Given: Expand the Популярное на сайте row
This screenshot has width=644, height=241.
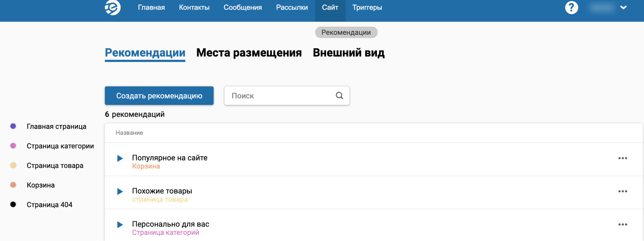Looking at the screenshot, I should [120, 158].
